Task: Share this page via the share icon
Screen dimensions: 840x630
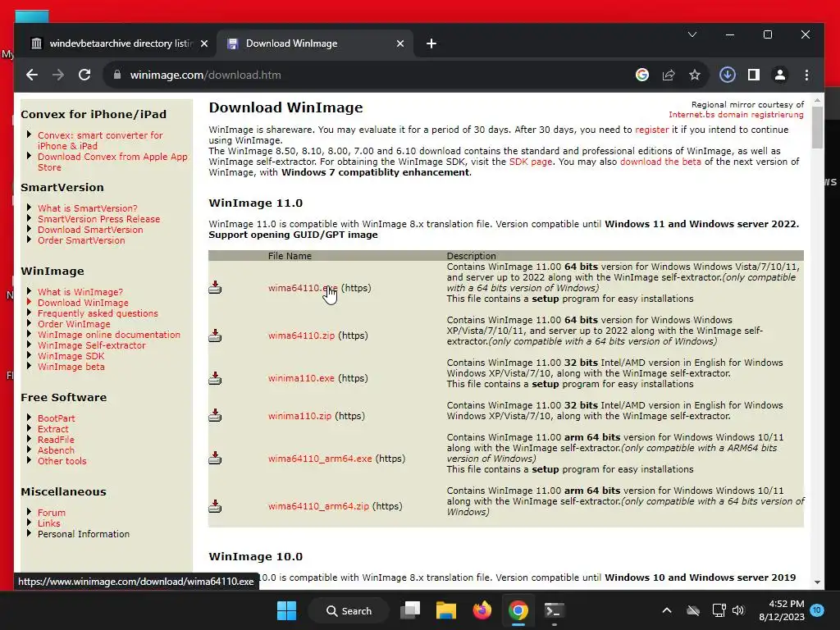Action: point(668,75)
